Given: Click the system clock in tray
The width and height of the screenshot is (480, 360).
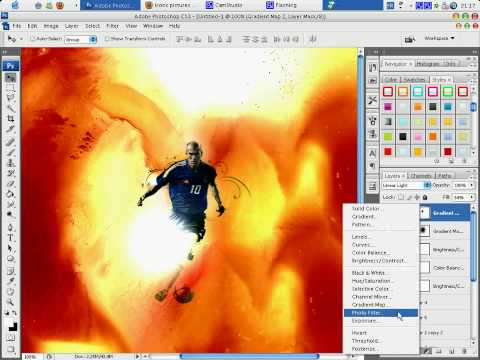Looking at the screenshot, I should 468,5.
